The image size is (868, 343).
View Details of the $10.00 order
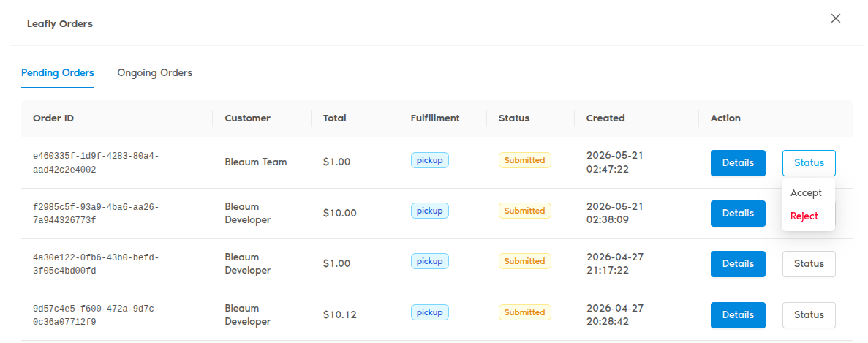[738, 213]
